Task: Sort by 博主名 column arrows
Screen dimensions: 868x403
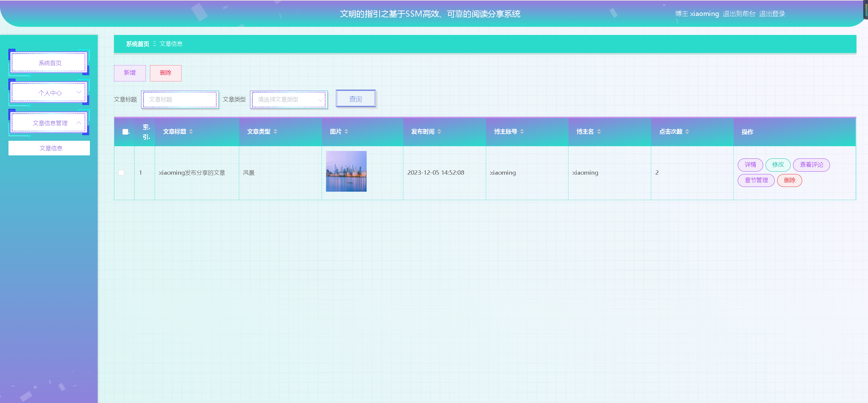Action: [x=599, y=132]
